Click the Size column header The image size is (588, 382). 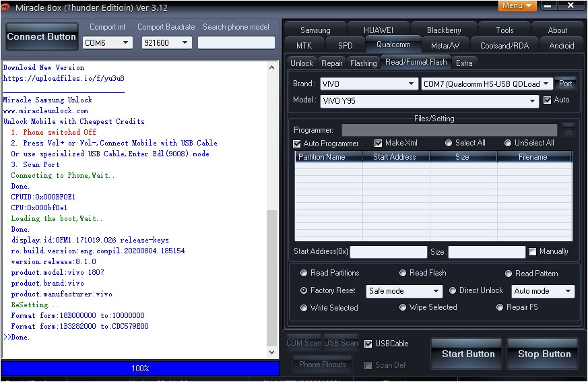point(463,157)
